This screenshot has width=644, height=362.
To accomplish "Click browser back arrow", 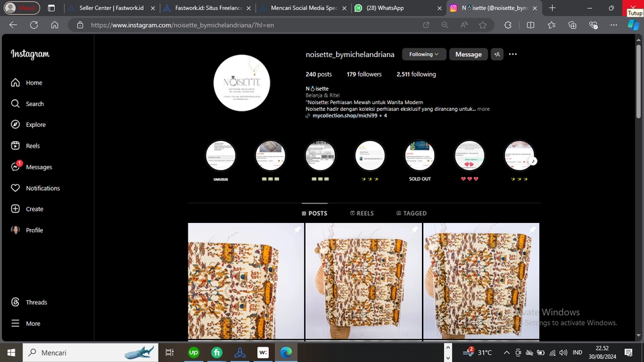I will 13,25.
